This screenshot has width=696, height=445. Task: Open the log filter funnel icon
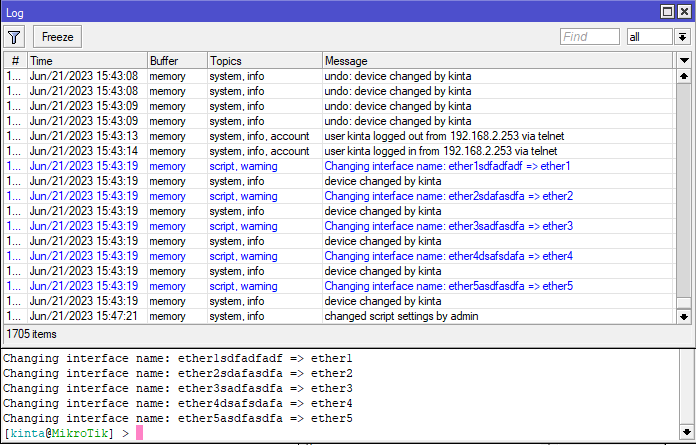coord(14,37)
